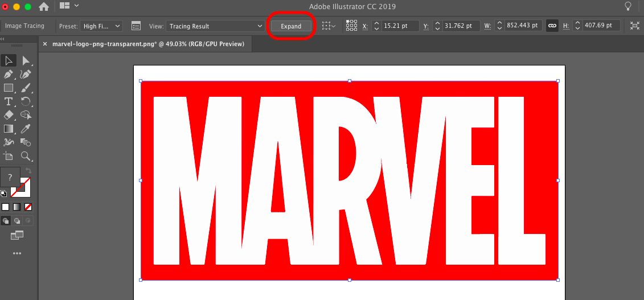Screen dimensions: 644x300
Task: Select the Curvature tool
Action: pyautogui.click(x=26, y=75)
